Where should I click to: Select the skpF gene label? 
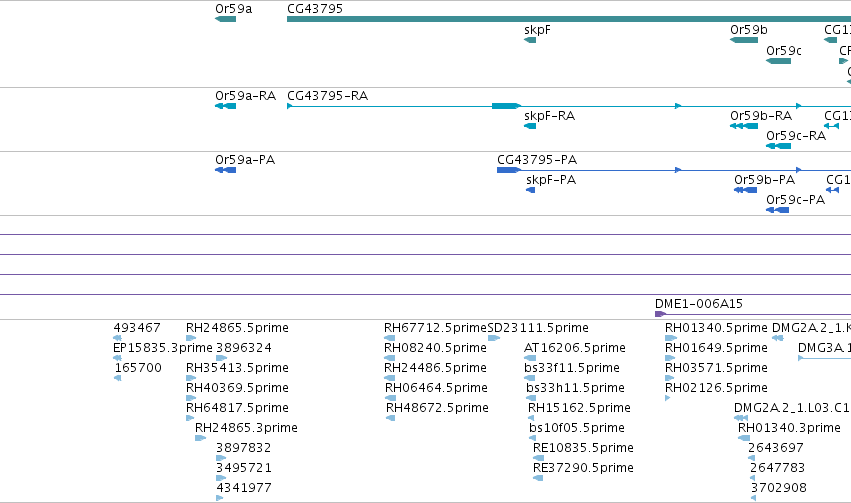point(537,30)
